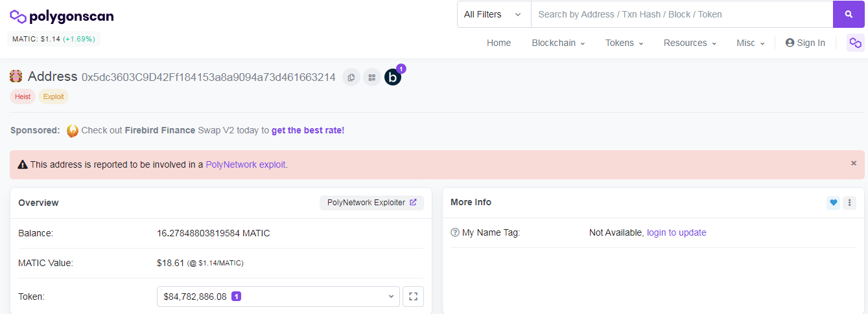Expand the Resources menu

pos(690,43)
